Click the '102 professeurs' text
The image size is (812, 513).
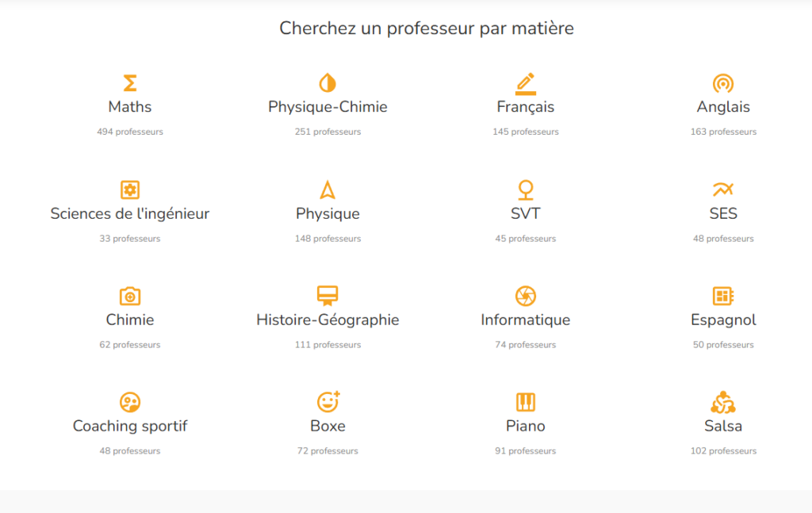(x=723, y=451)
